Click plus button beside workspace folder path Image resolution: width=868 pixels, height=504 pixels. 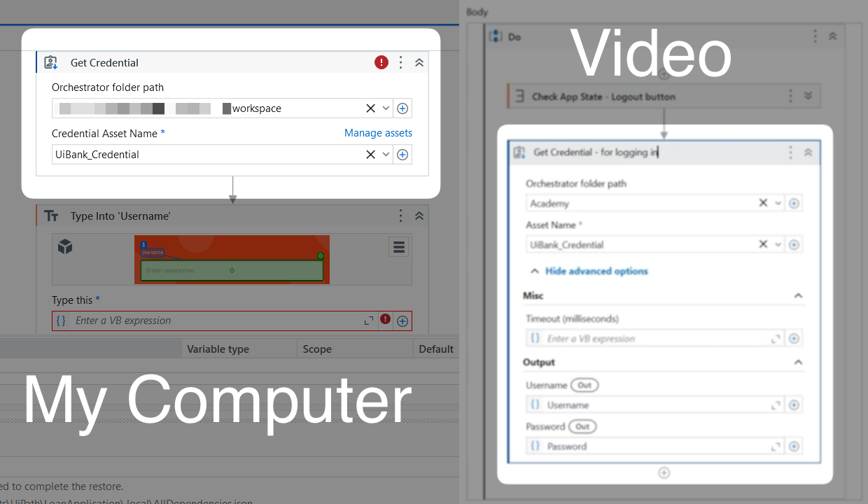point(402,108)
